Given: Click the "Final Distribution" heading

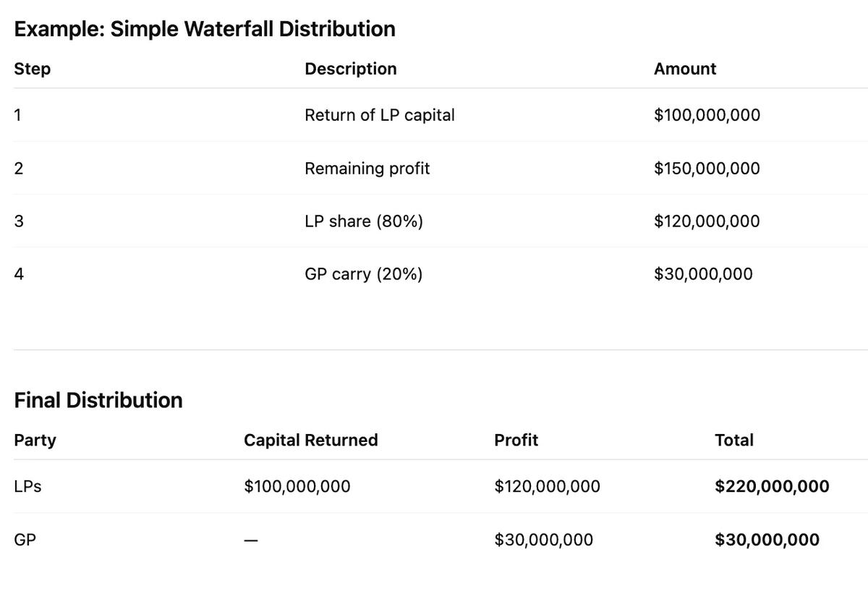Looking at the screenshot, I should pos(98,400).
